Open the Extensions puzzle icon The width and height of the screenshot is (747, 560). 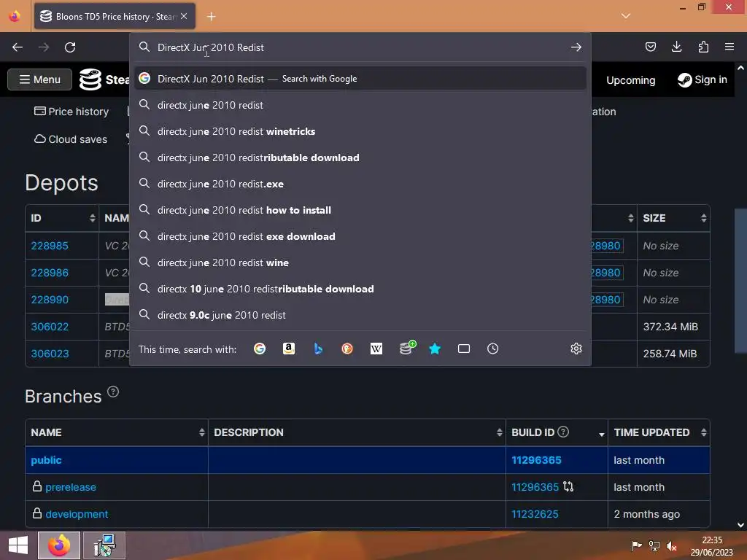(703, 47)
